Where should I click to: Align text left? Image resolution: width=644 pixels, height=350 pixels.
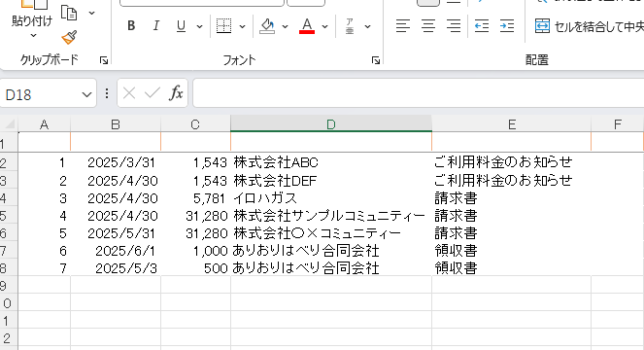(x=403, y=26)
